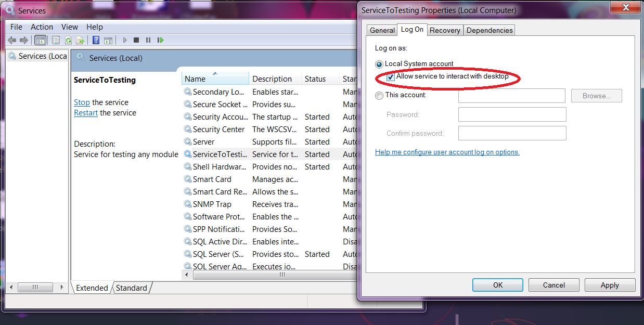Click the Pause Service toolbar icon
Viewport: 644px width, 325px height.
pos(148,40)
